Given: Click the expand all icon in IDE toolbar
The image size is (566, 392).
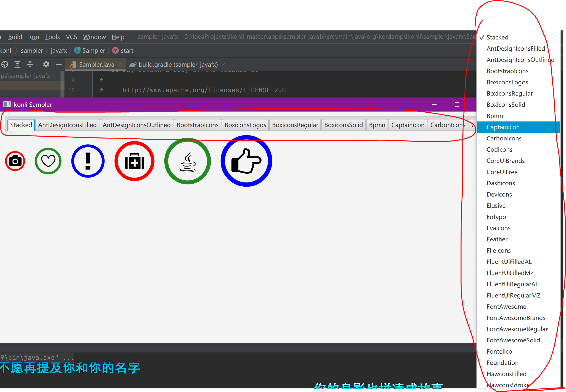Looking at the screenshot, I should pyautogui.click(x=17, y=64).
